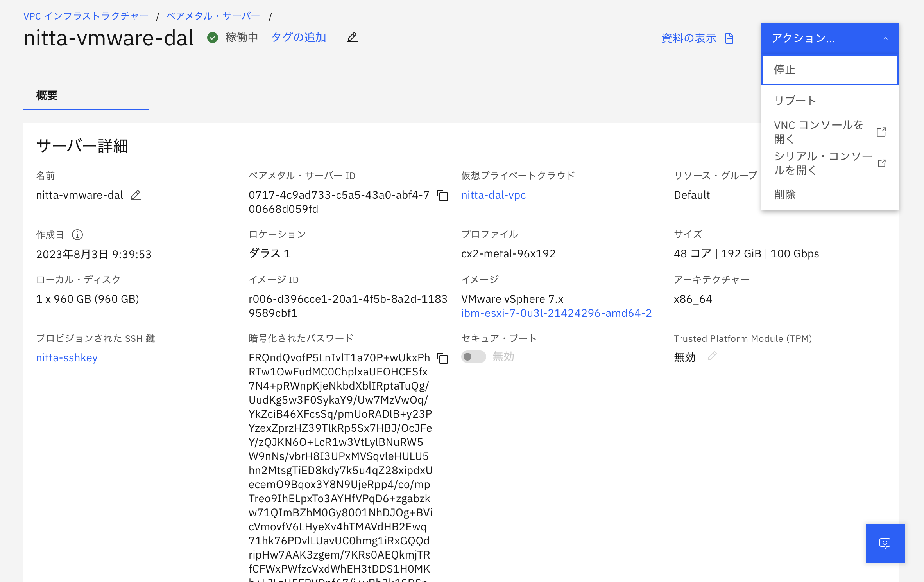
Task: Open the feedback chat widget
Action: pos(885,544)
